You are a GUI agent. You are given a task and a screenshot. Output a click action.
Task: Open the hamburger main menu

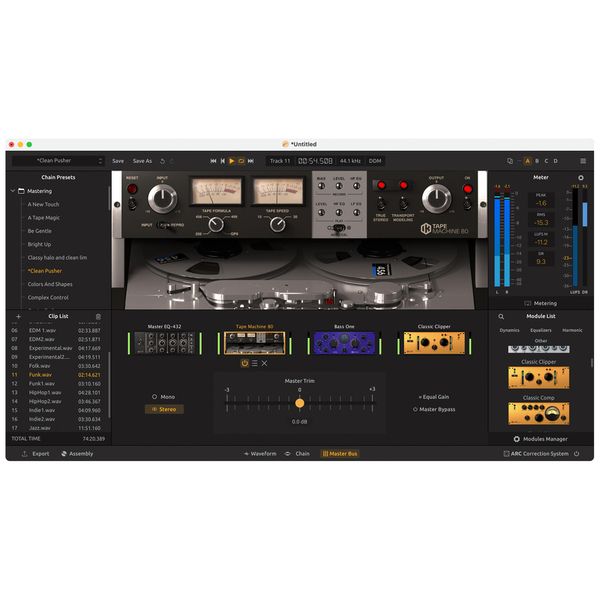pyautogui.click(x=583, y=161)
